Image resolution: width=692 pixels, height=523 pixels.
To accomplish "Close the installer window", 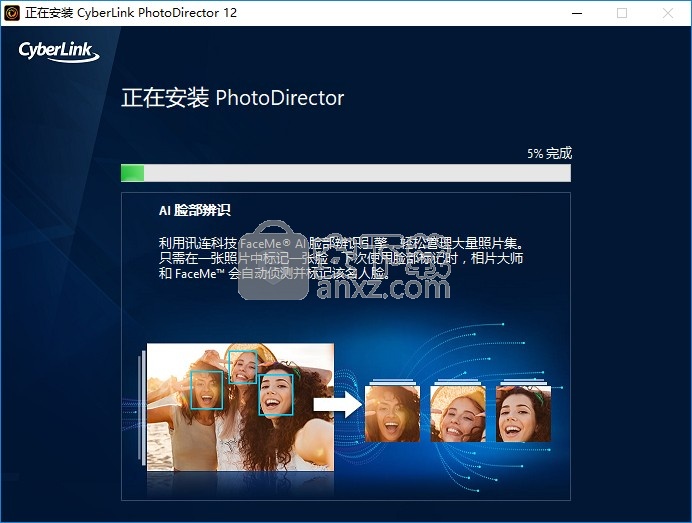I will 668,13.
